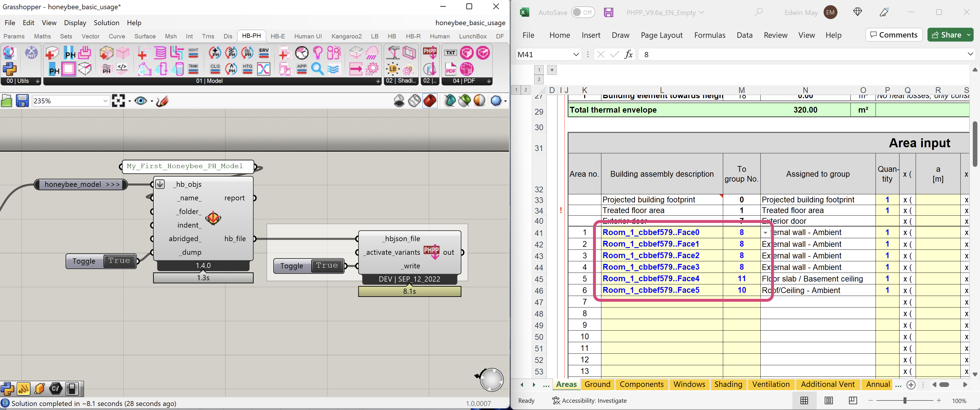Toggle the _dump Boolean Toggle to False
The image size is (980, 410).
coord(119,261)
